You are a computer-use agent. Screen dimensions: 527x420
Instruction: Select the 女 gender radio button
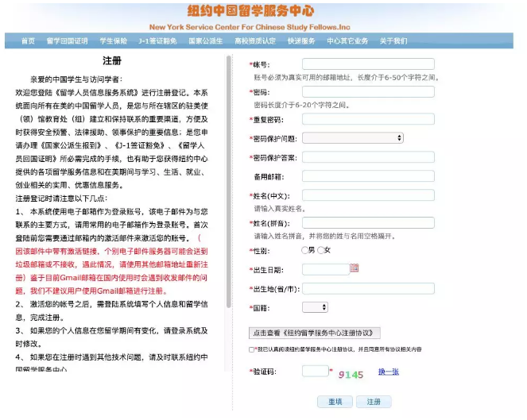(320, 250)
